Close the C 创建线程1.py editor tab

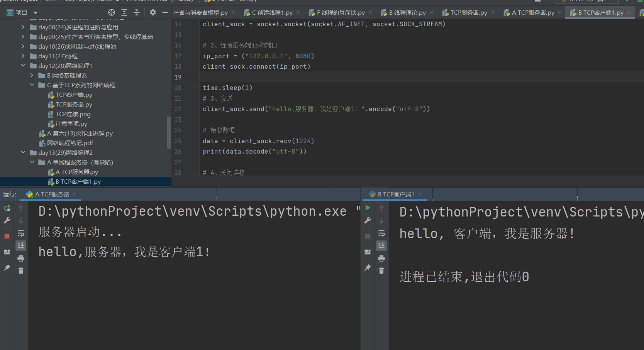click(x=298, y=12)
